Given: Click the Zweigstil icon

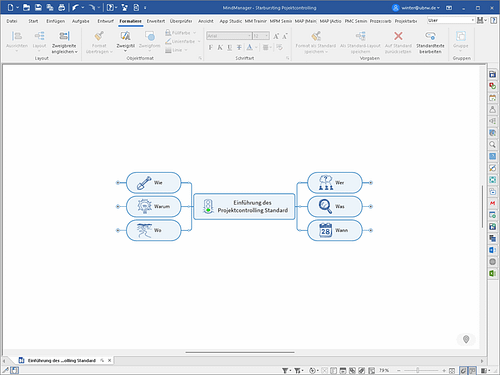Looking at the screenshot, I should coord(125,36).
